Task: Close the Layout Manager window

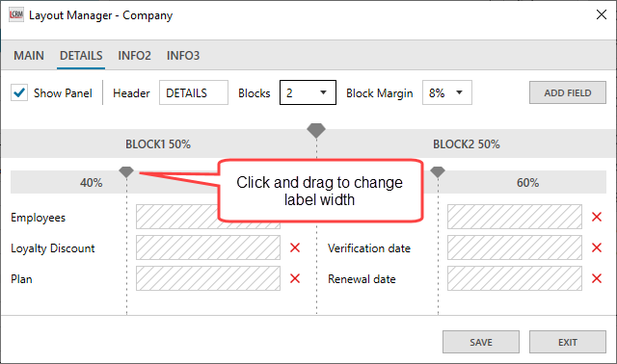Action: [x=602, y=15]
